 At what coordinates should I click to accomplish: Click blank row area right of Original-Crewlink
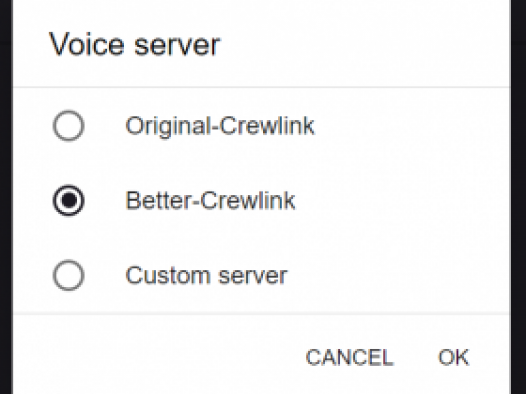click(413, 126)
